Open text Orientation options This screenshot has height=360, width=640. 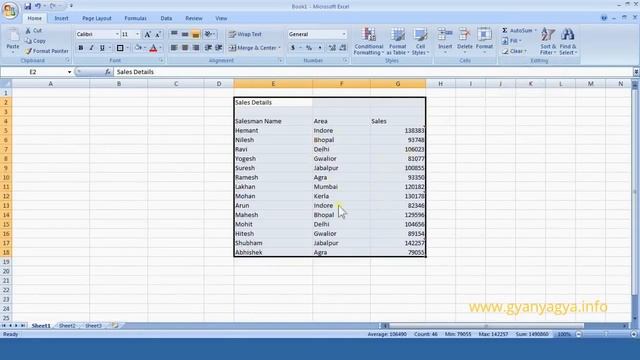210,34
